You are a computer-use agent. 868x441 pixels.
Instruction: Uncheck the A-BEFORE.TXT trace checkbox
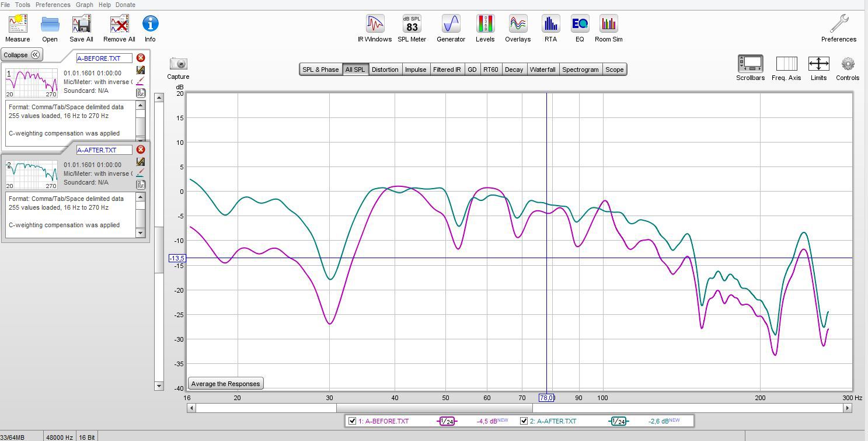352,421
